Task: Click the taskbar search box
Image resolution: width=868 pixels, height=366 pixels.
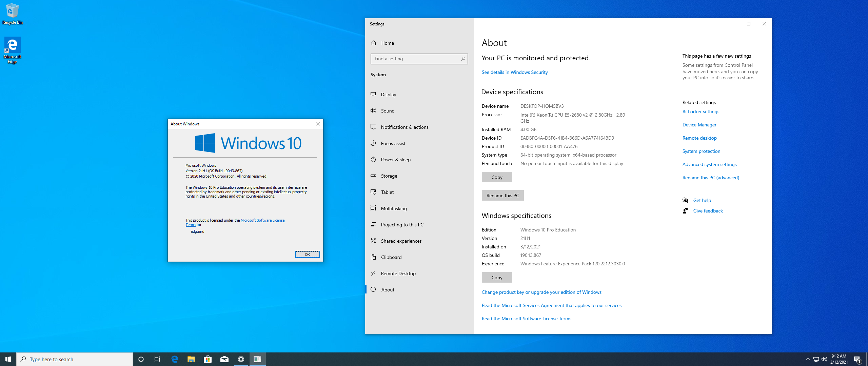Action: point(75,359)
